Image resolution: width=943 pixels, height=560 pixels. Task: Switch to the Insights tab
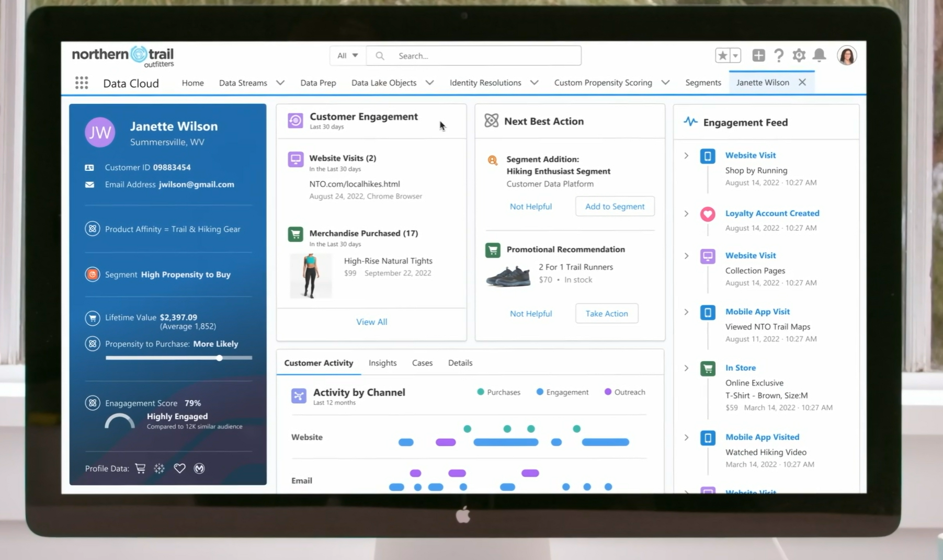point(382,363)
